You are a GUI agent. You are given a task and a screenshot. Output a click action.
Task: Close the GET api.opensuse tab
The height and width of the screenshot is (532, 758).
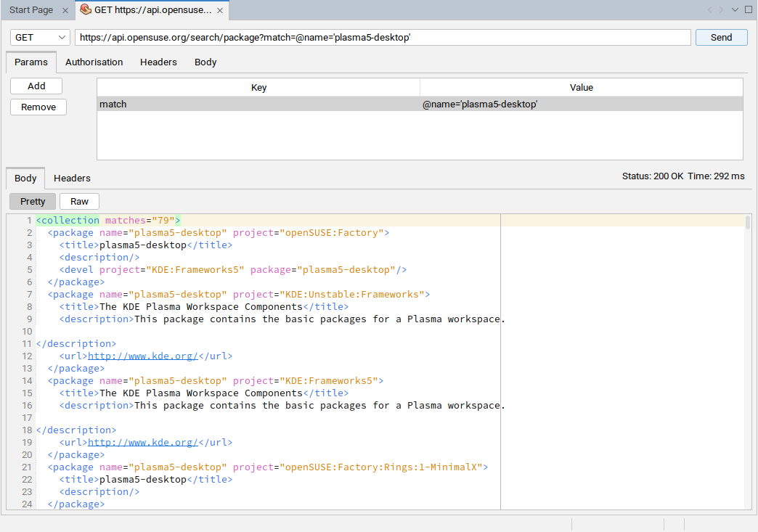pyautogui.click(x=220, y=10)
